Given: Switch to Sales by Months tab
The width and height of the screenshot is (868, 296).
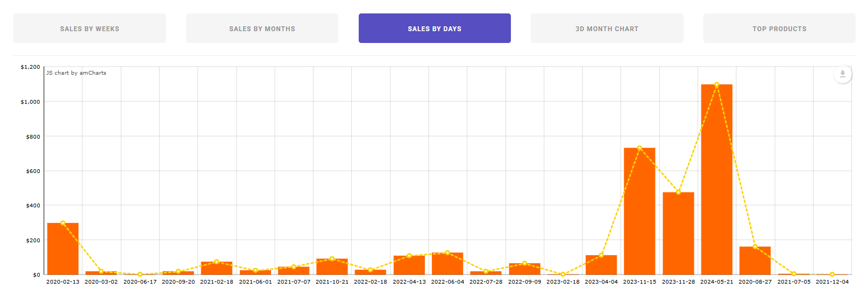Looking at the screenshot, I should (262, 28).
